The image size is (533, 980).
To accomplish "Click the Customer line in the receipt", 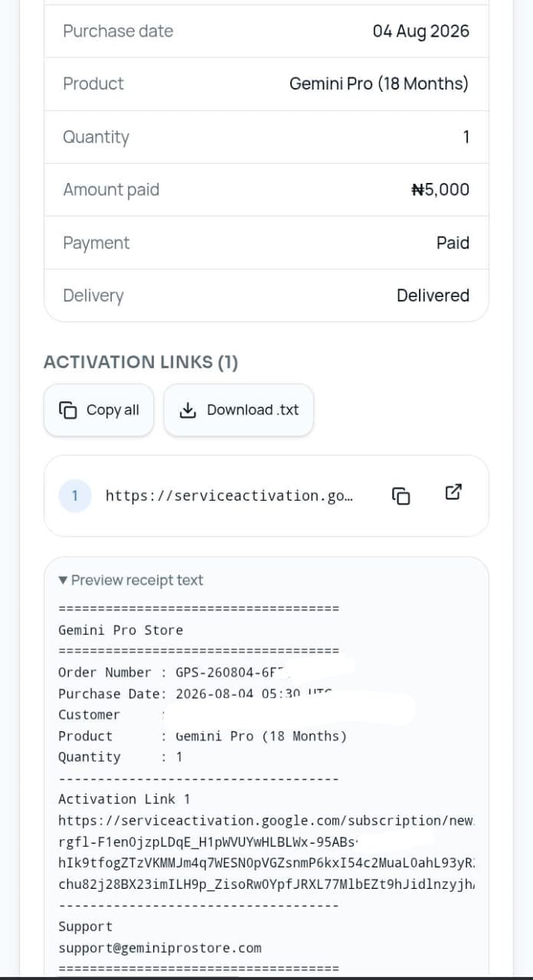I will [112, 714].
